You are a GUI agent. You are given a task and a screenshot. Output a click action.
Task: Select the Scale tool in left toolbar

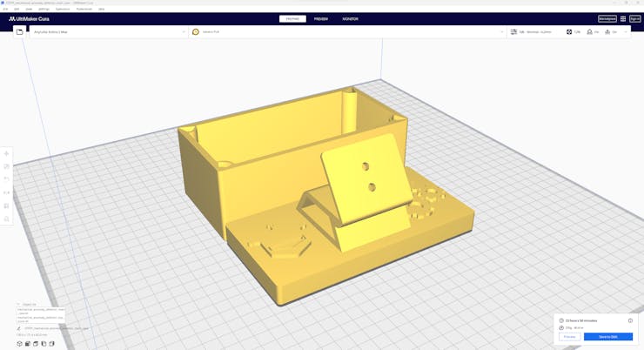(6, 166)
